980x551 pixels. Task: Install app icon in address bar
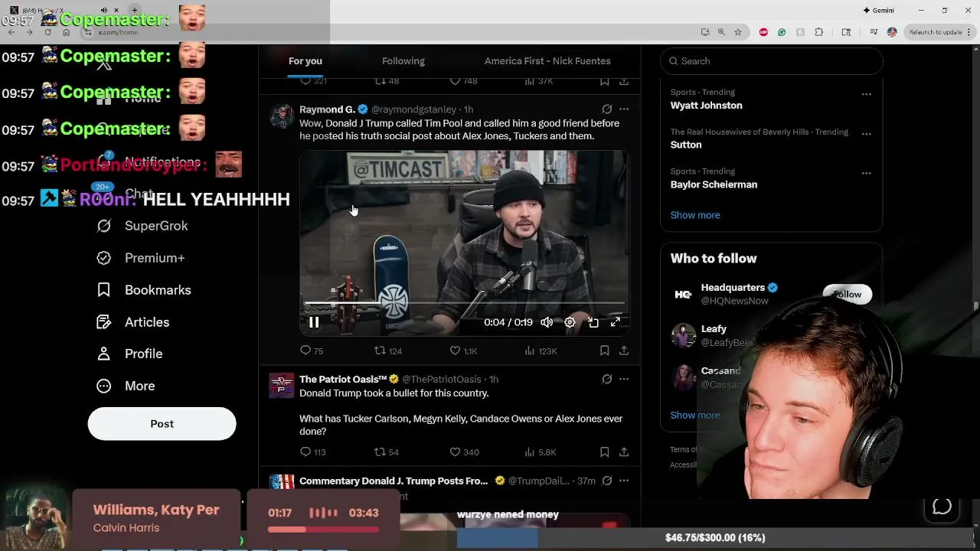click(x=705, y=32)
